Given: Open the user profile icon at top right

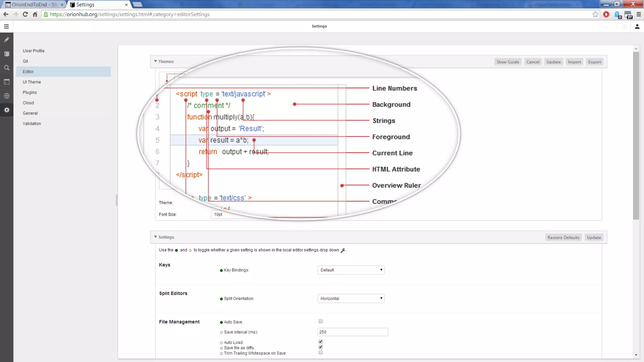Looking at the screenshot, I should (637, 26).
